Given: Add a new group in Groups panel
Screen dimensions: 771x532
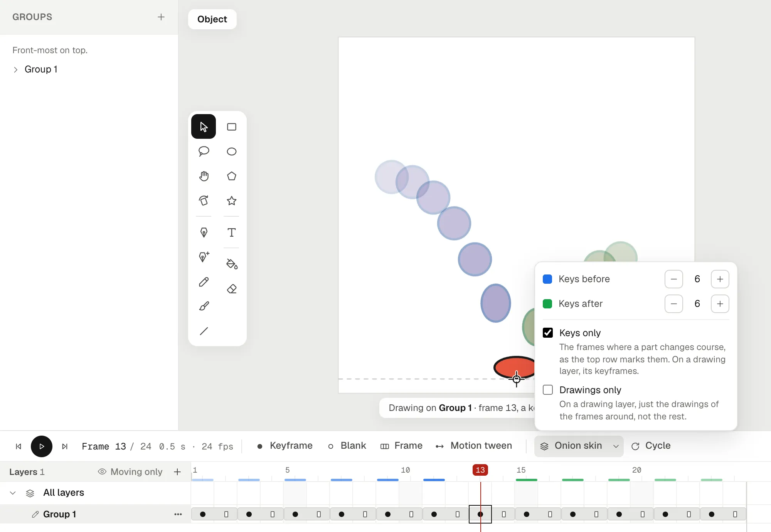Looking at the screenshot, I should (x=161, y=17).
